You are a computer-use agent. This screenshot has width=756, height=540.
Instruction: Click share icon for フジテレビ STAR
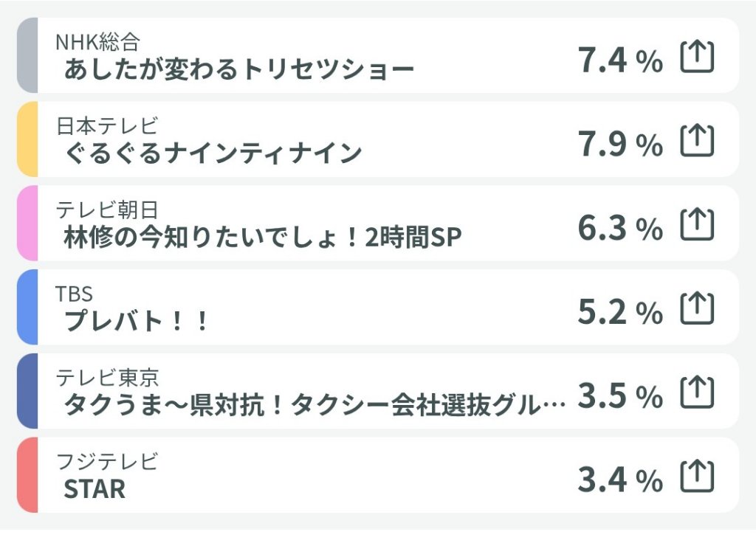(x=697, y=476)
